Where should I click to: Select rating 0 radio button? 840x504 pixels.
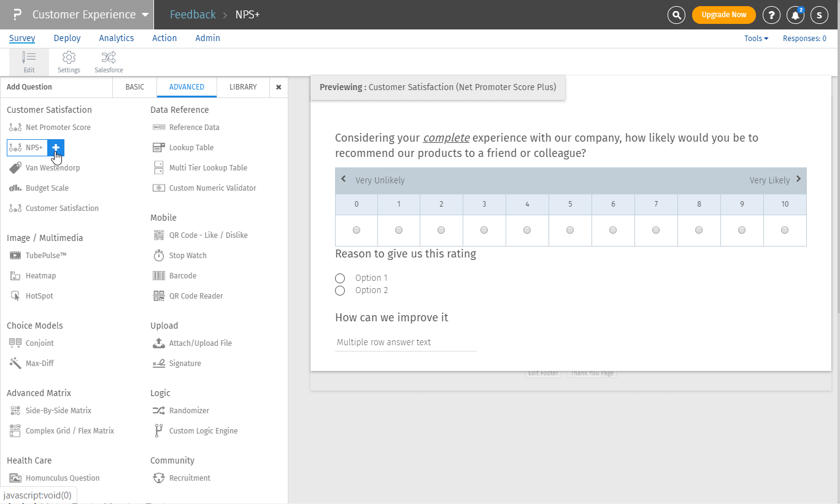[x=356, y=230]
